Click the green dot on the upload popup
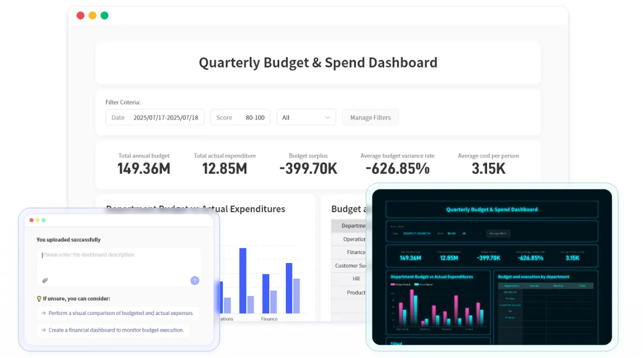The width and height of the screenshot is (644, 358). pyautogui.click(x=43, y=220)
